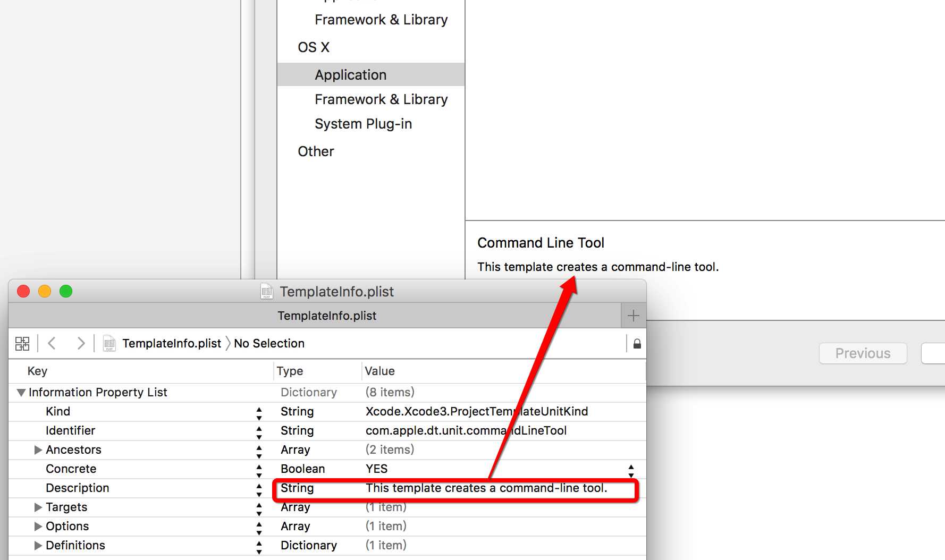Click the lock icon in the plist editor

coord(637,344)
